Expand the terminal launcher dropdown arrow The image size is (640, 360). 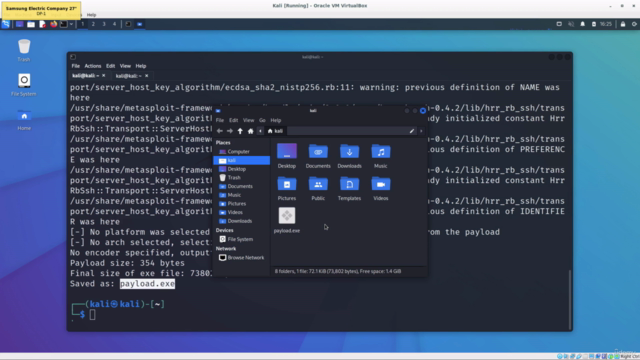click(x=71, y=24)
